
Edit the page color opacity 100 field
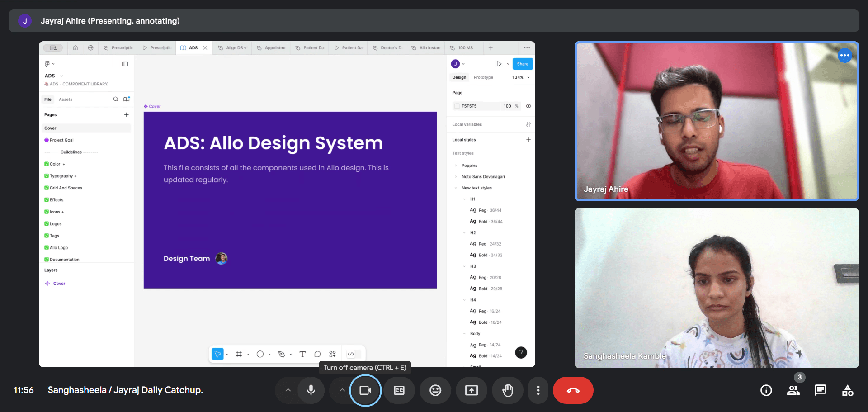(x=508, y=106)
